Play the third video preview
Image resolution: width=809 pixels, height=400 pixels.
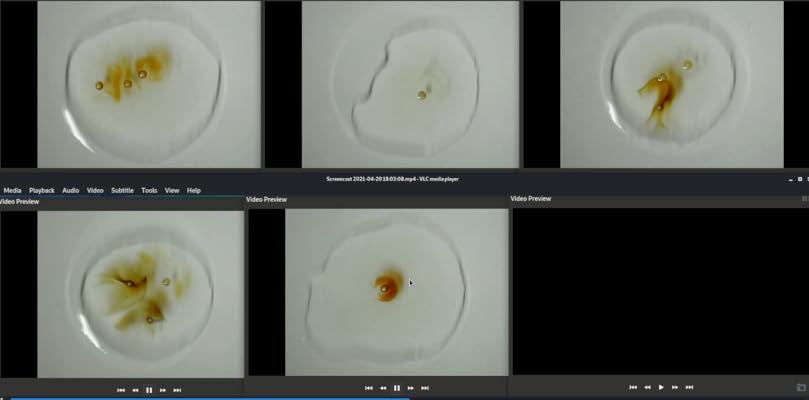[x=661, y=387]
